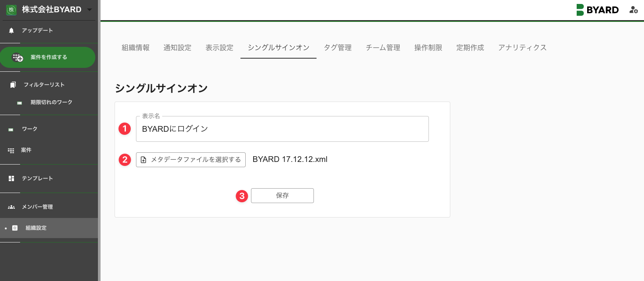
Task: Click the 表示名 input field
Action: pyautogui.click(x=282, y=129)
